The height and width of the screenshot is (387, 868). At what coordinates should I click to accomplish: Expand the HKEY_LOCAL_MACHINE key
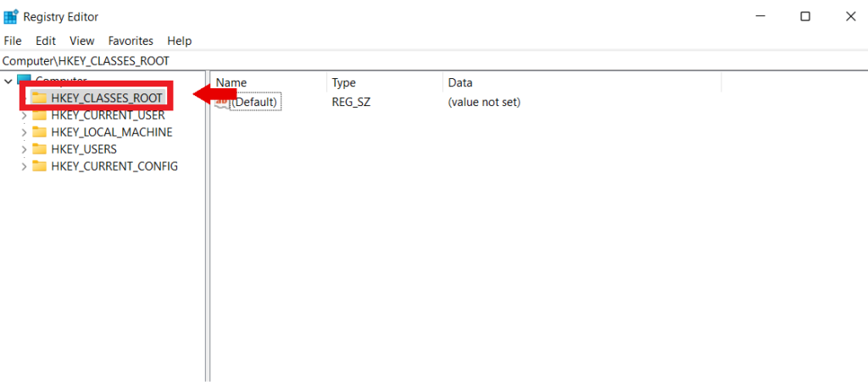click(24, 132)
